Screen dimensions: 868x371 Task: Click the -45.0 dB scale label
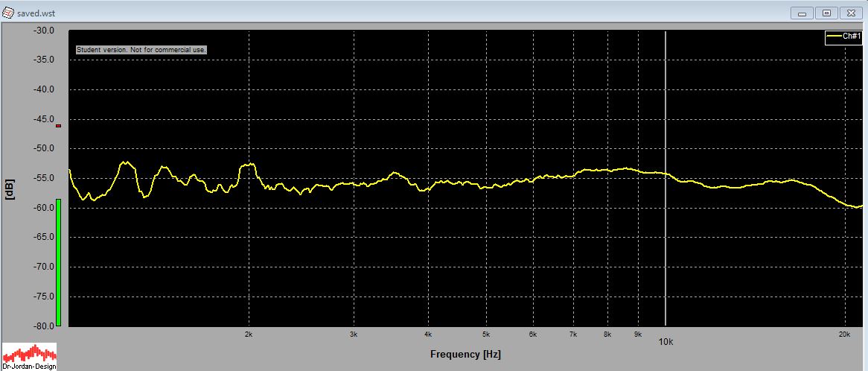point(43,119)
